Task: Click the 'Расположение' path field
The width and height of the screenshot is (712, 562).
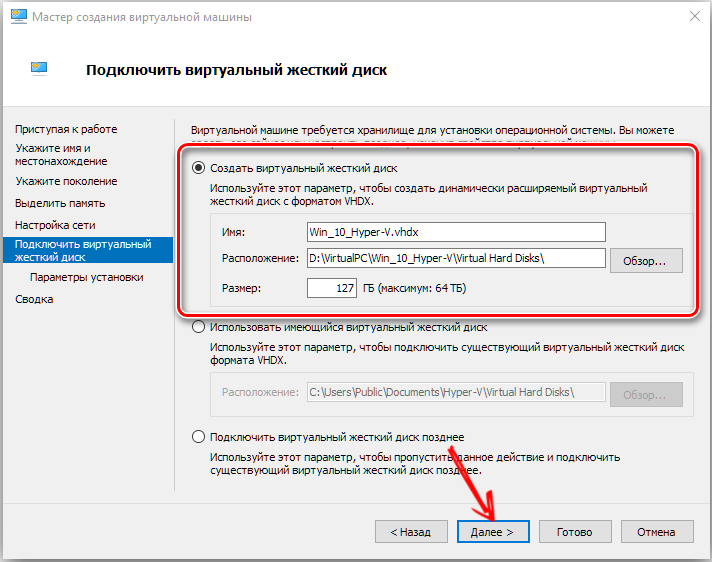Action: pos(456,259)
